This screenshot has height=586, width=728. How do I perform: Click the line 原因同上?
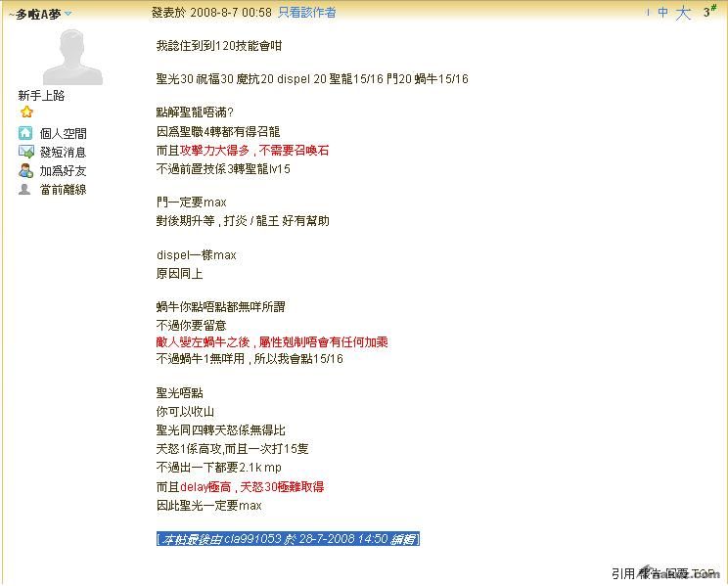click(x=180, y=274)
